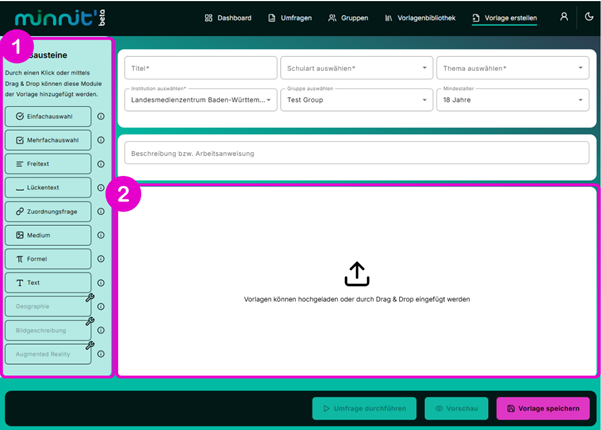Open info icon beside Text module

pyautogui.click(x=101, y=283)
